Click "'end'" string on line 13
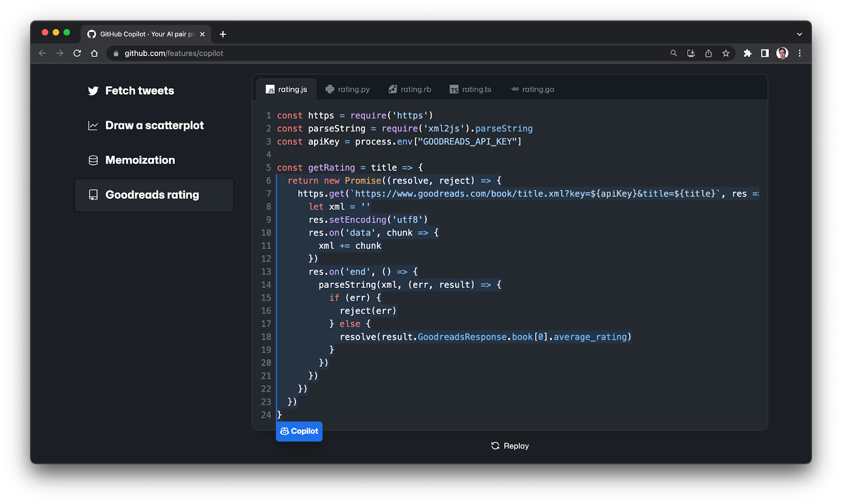842x504 pixels. [x=358, y=271]
